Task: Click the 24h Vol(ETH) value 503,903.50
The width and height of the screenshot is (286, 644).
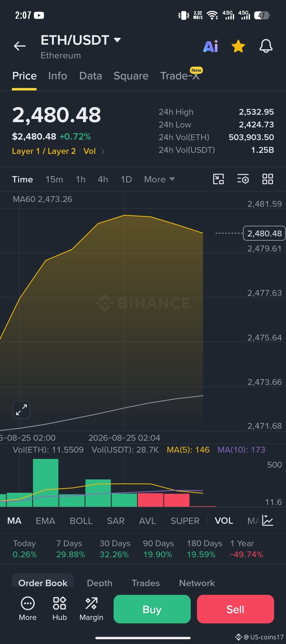Action: coord(251,137)
